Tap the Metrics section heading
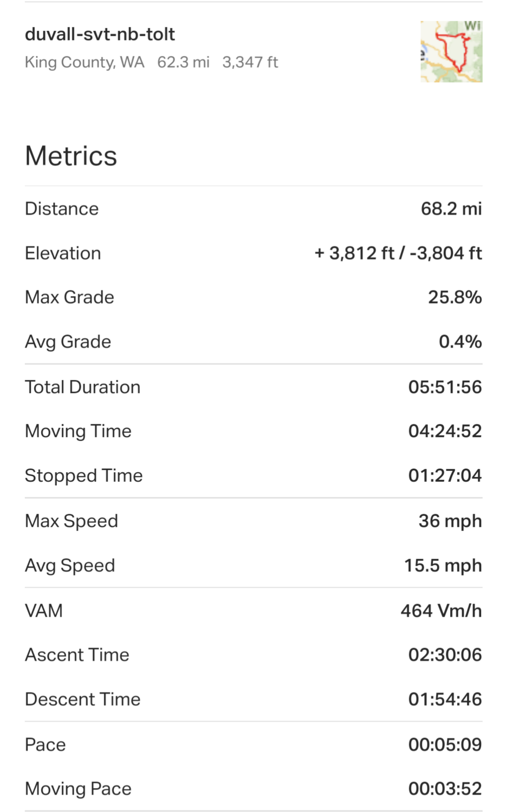 click(71, 156)
